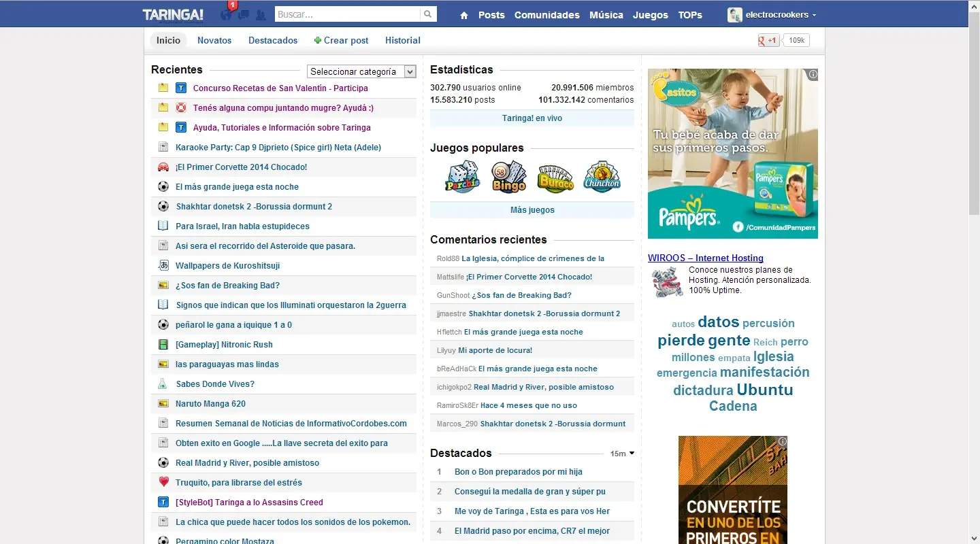The height and width of the screenshot is (544, 980).
Task: Click the electrocrookers avatar picture
Action: 735,15
